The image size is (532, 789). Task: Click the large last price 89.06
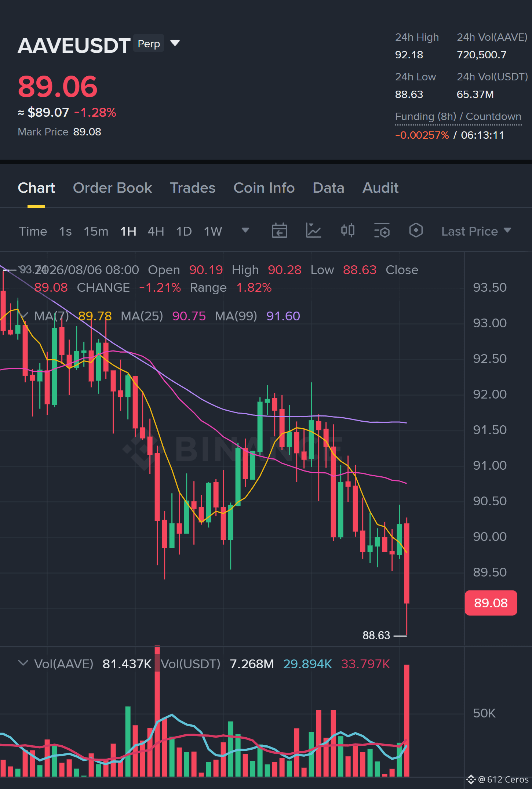coord(58,87)
